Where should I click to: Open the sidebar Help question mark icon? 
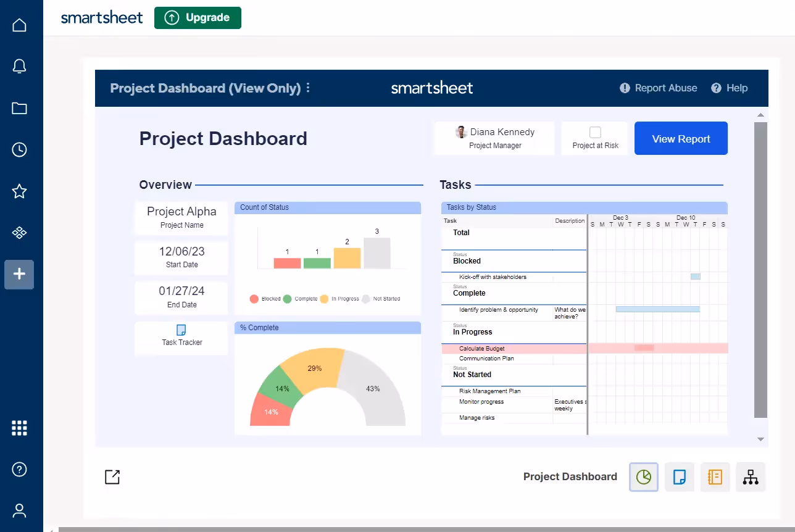19,469
